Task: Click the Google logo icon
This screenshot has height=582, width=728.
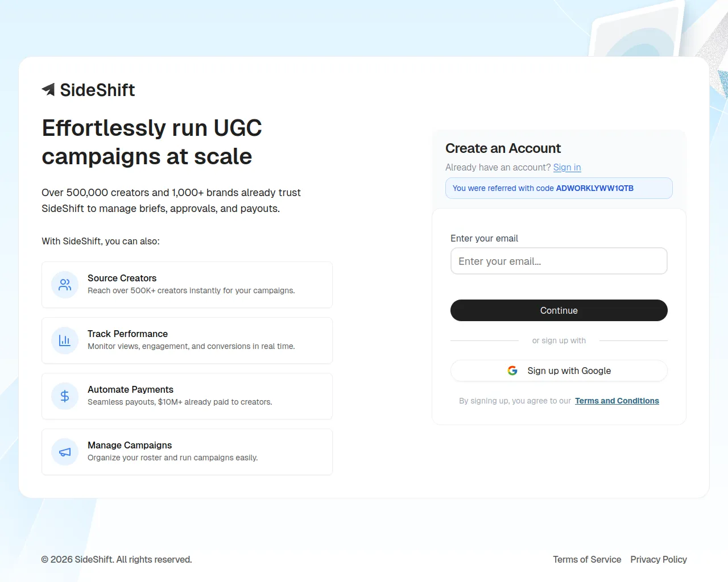Action: point(512,371)
